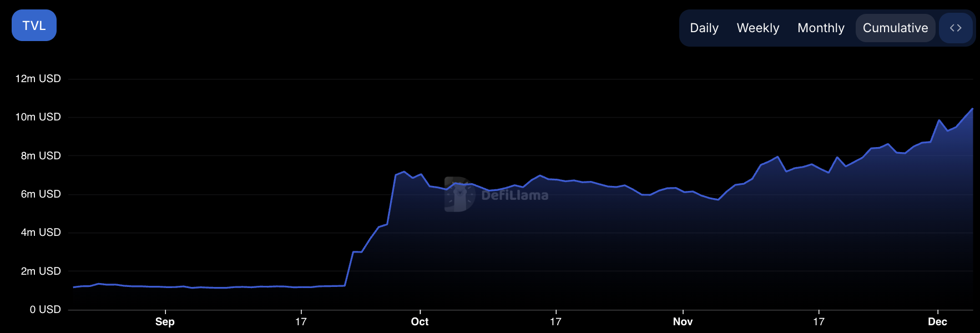
Task: Click the Dec x-axis label
Action: click(x=937, y=321)
